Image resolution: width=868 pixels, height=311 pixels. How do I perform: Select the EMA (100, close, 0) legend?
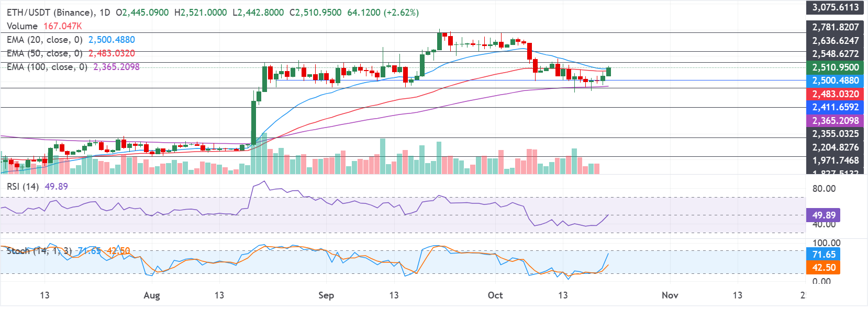[47, 66]
